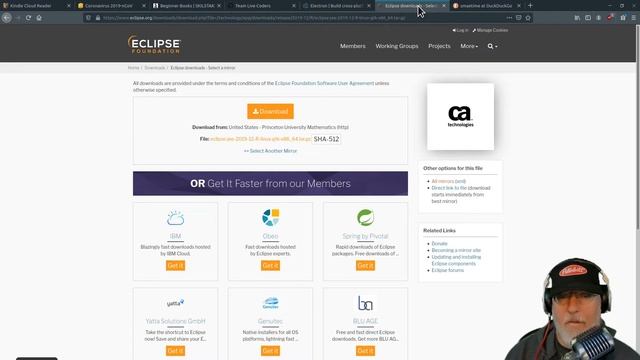Open the Working Groups menu item
The width and height of the screenshot is (640, 360).
(x=397, y=46)
